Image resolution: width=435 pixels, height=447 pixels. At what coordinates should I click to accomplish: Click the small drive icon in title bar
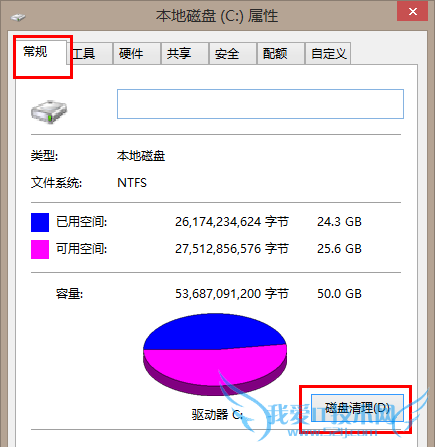(x=18, y=17)
